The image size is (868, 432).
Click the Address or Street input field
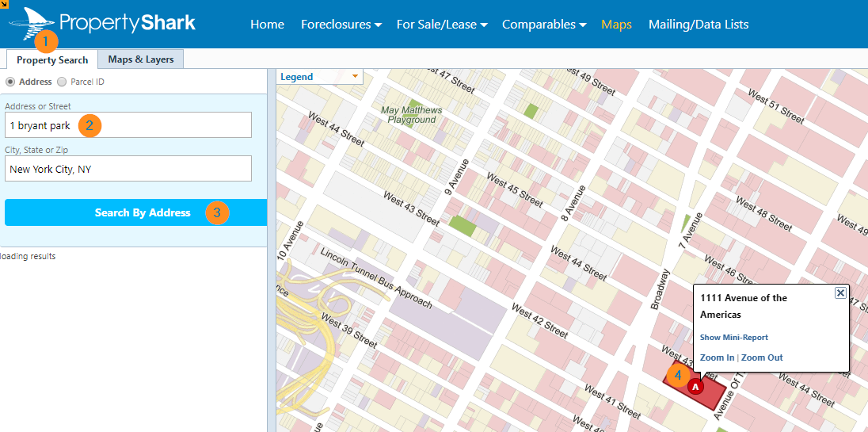(128, 125)
